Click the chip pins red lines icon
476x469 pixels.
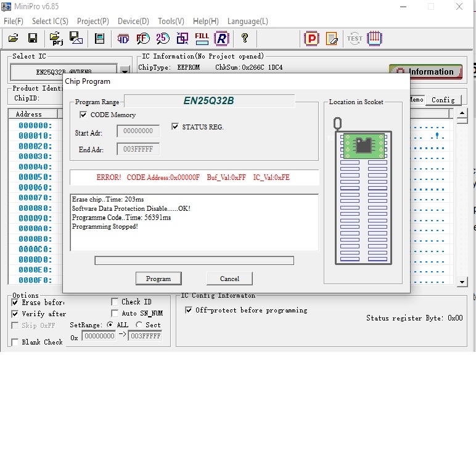pyautogui.click(x=374, y=39)
